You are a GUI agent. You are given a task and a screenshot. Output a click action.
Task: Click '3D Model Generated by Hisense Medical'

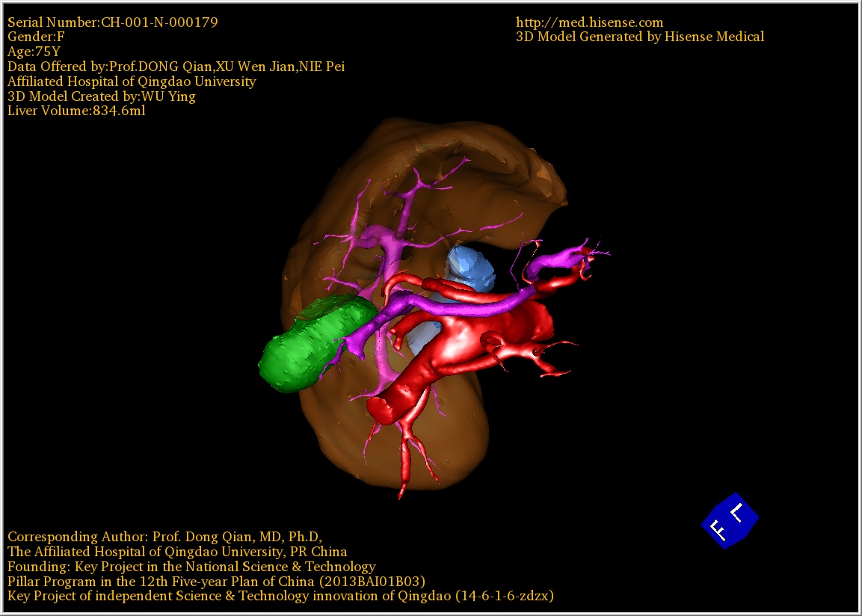pos(640,37)
